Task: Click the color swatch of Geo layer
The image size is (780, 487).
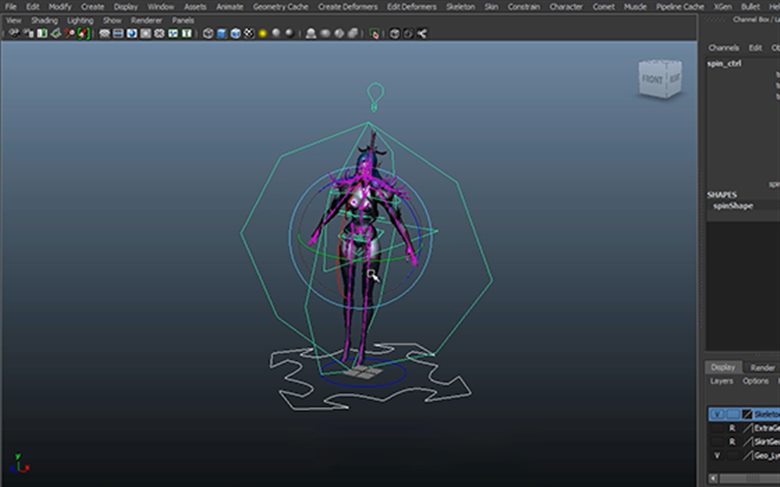Action: coord(748,455)
